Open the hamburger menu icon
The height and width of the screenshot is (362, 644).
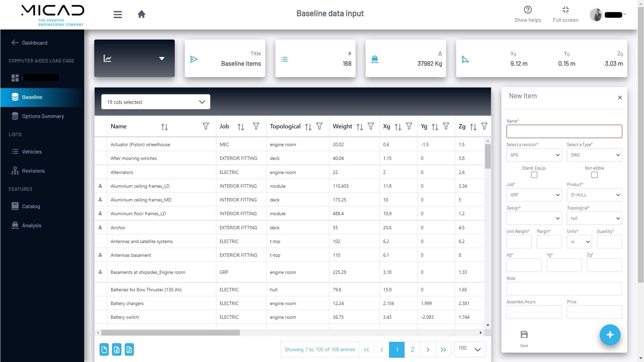117,14
